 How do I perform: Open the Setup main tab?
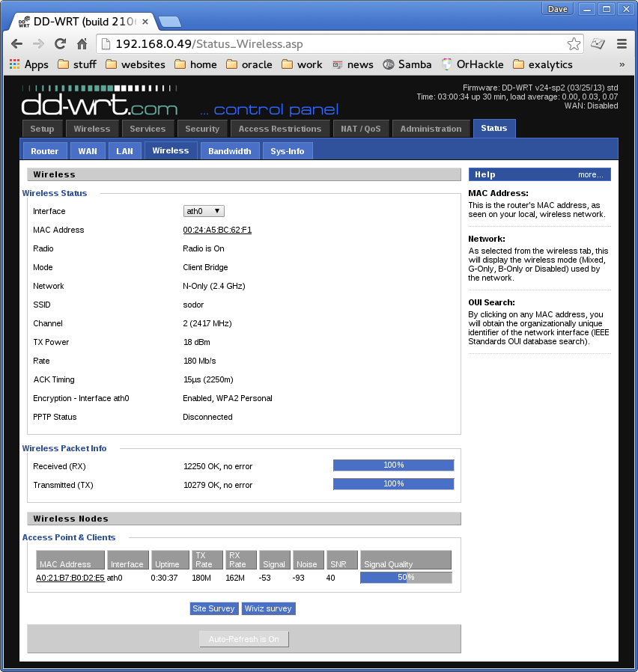42,129
